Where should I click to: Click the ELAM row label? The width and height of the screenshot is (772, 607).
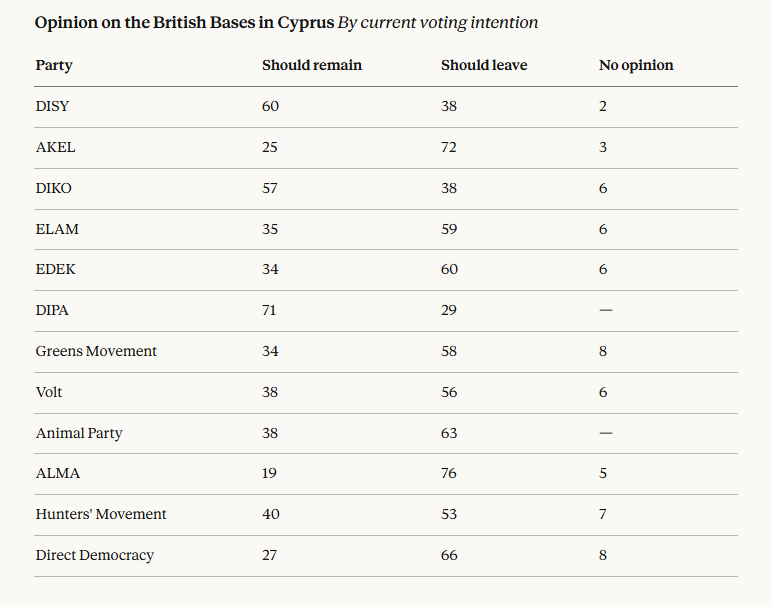click(x=57, y=229)
